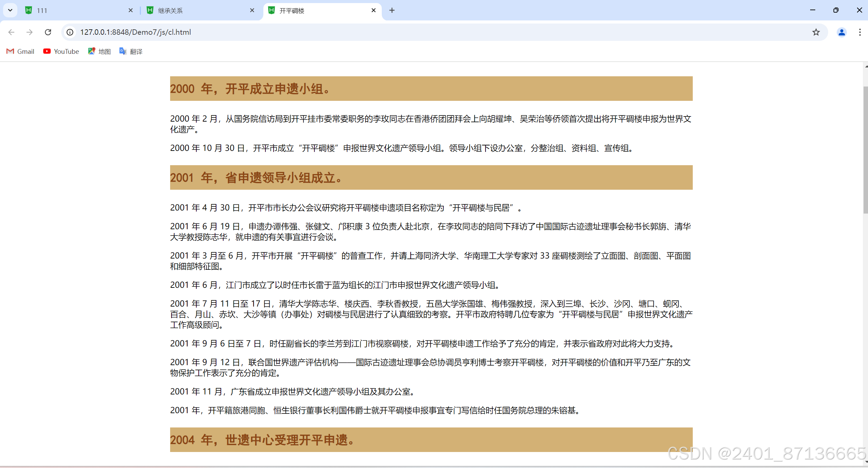Close the 继承关系 tab
Image resolution: width=868 pixels, height=468 pixels.
[252, 10]
